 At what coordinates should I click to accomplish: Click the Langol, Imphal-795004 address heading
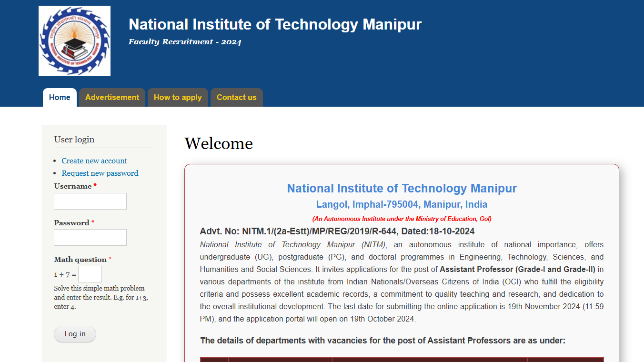(402, 205)
